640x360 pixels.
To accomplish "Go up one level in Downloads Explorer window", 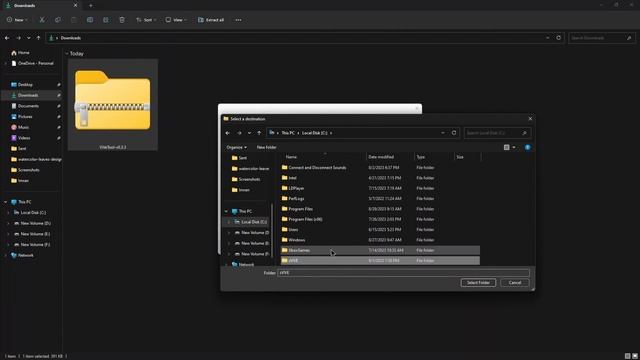I will coord(38,38).
